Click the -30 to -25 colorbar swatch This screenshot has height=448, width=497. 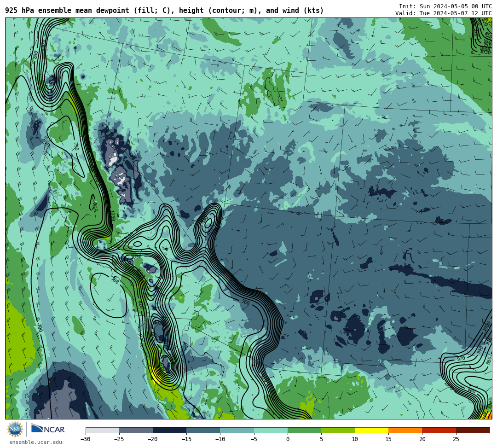[102, 430]
